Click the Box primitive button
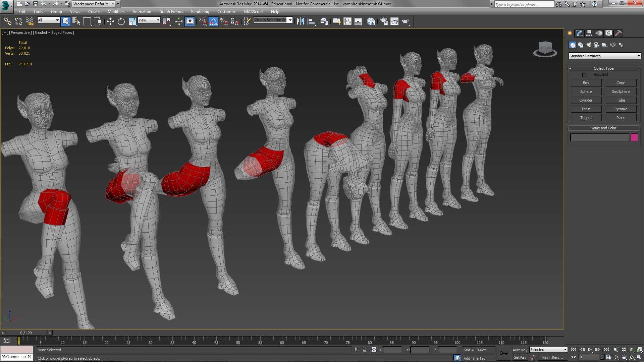This screenshot has height=362, width=644. click(x=586, y=83)
